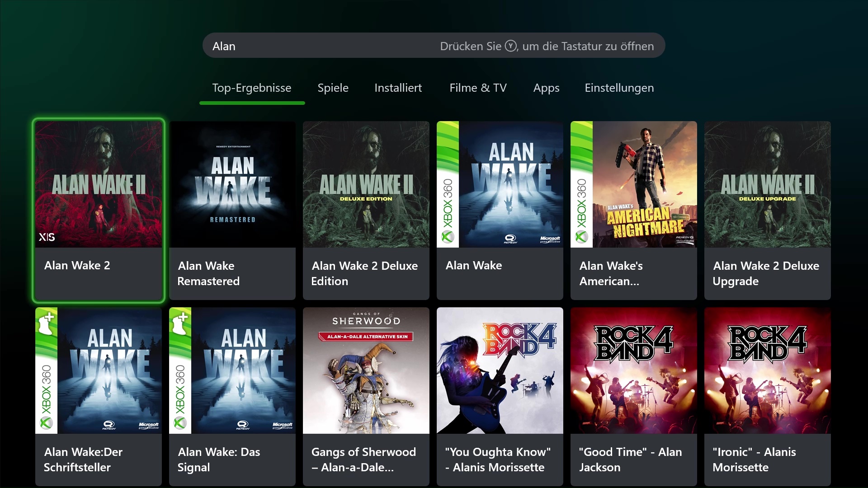Open Gangs of Sherwood Alan-a-Dale skin cover
868x488 pixels.
pyautogui.click(x=366, y=371)
